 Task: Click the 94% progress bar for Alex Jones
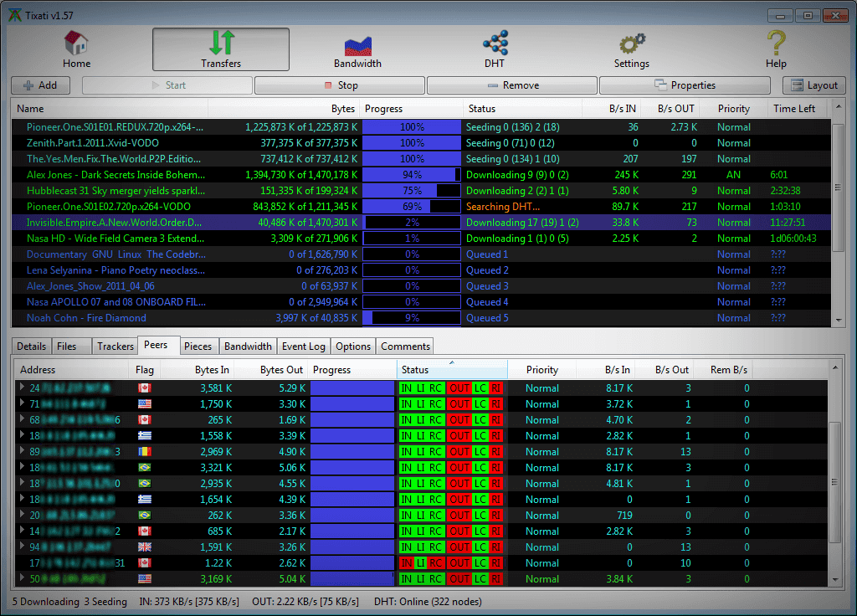412,175
